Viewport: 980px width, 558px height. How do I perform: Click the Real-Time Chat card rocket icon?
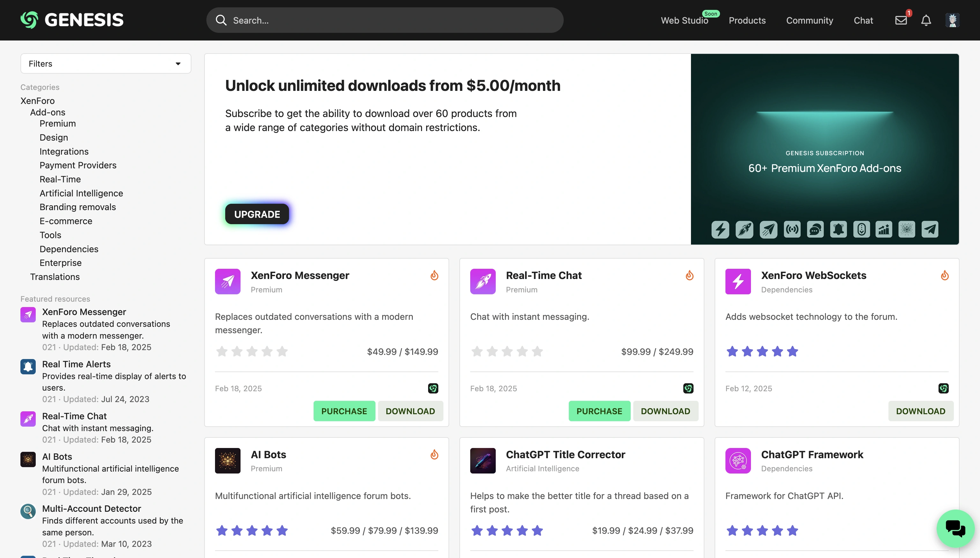pos(483,281)
